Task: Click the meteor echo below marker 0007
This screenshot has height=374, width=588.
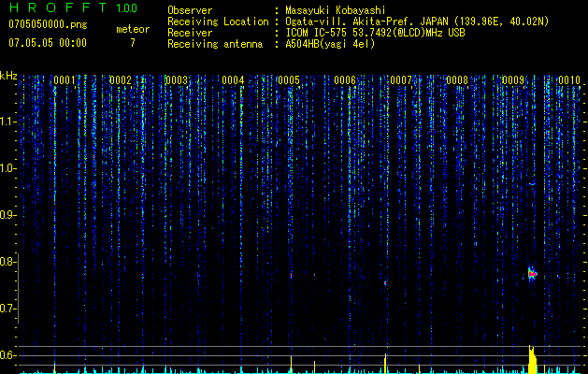Action: click(x=385, y=283)
